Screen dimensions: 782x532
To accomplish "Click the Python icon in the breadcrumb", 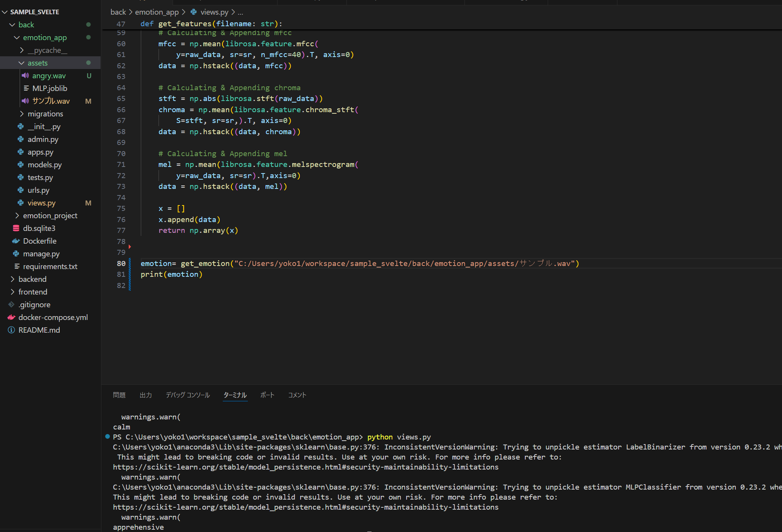I will tap(193, 12).
